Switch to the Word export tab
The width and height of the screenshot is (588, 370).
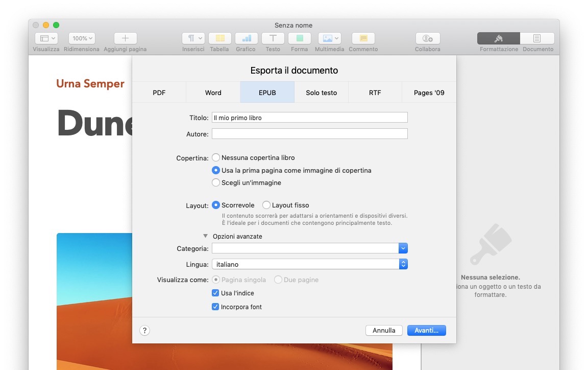coord(213,92)
